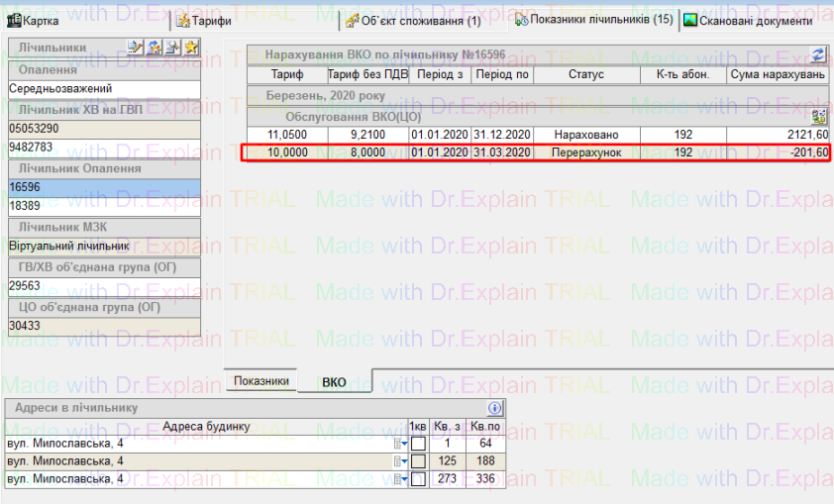Image resolution: width=834 pixels, height=504 pixels.
Task: Click the star icon in Лічильники header
Action: pos(190,48)
